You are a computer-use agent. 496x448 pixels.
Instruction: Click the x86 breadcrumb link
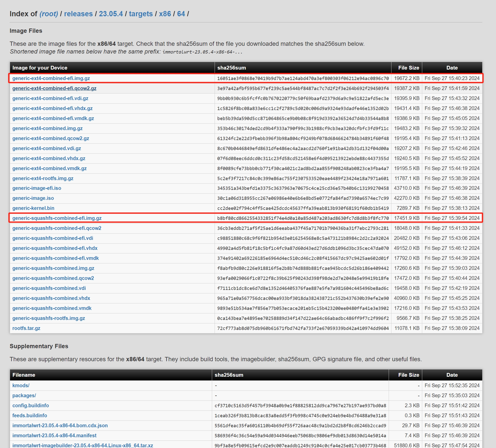click(x=165, y=14)
